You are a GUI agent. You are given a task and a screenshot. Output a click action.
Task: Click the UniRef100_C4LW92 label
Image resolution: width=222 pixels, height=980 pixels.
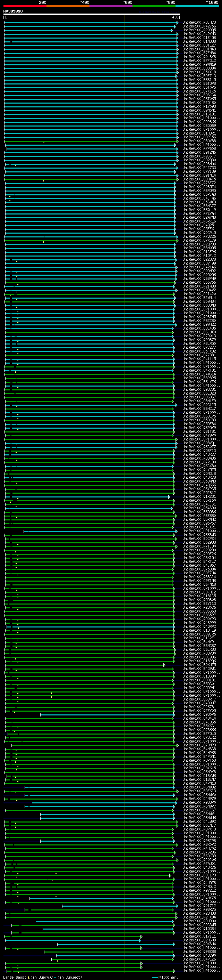pos(199,821)
